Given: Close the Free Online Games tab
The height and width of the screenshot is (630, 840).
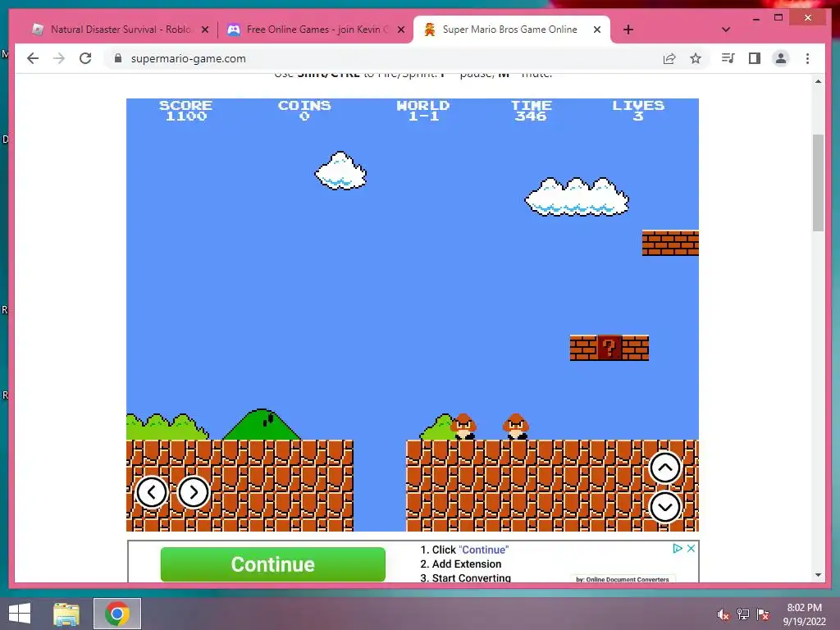Looking at the screenshot, I should click(x=400, y=30).
